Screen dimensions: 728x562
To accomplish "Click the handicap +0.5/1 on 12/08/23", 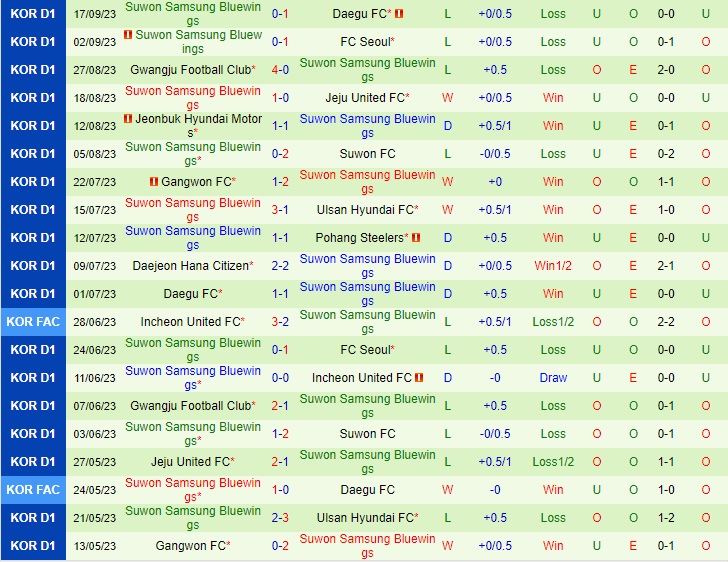I will (495, 126).
